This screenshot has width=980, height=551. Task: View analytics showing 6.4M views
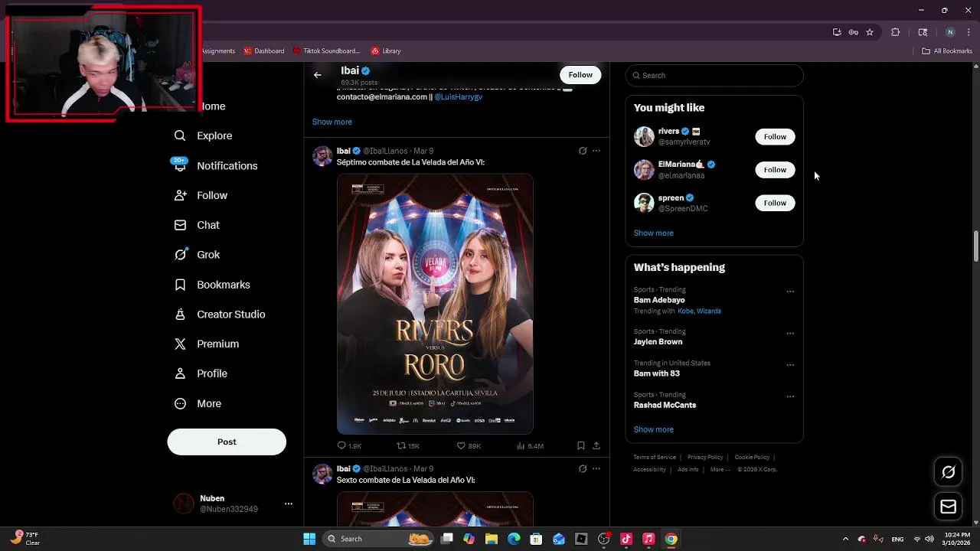(530, 445)
